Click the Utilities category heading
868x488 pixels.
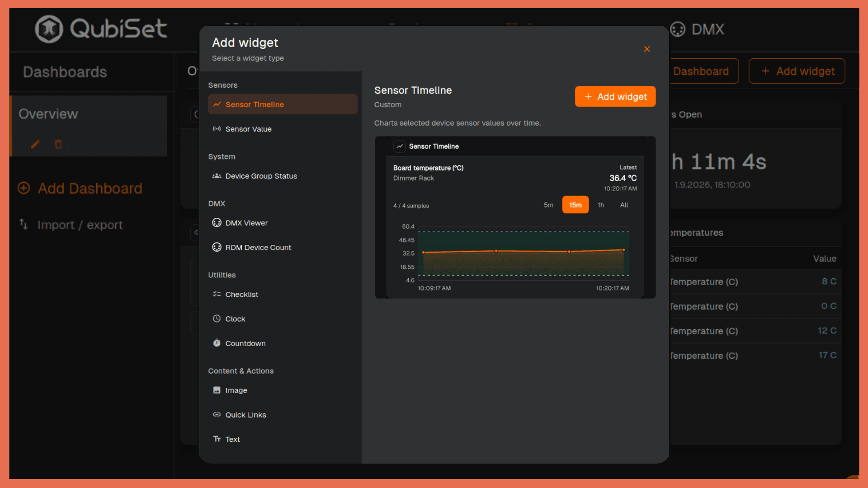pyautogui.click(x=222, y=275)
